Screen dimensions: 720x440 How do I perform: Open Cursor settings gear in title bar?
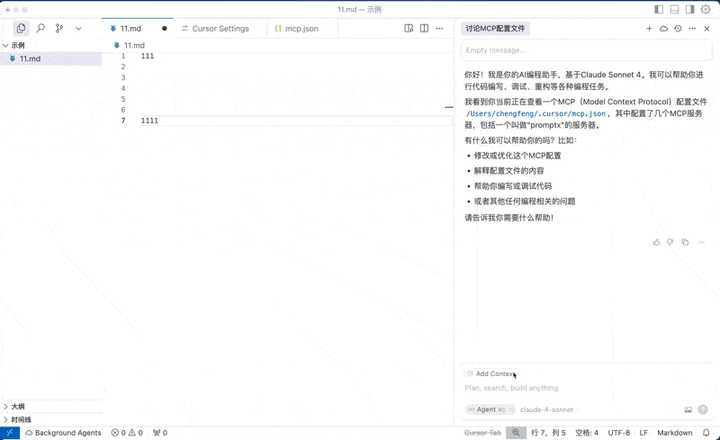pyautogui.click(x=707, y=9)
